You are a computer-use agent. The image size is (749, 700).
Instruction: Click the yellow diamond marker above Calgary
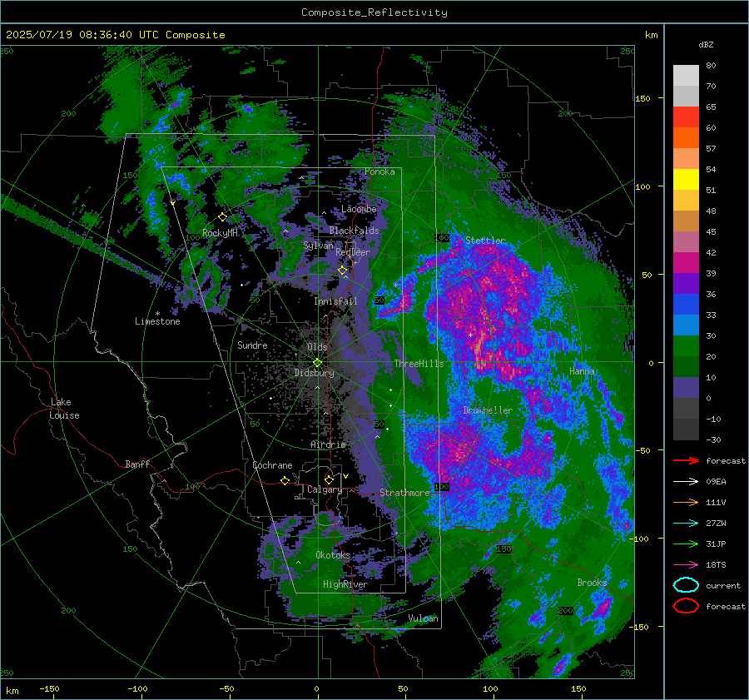(329, 479)
